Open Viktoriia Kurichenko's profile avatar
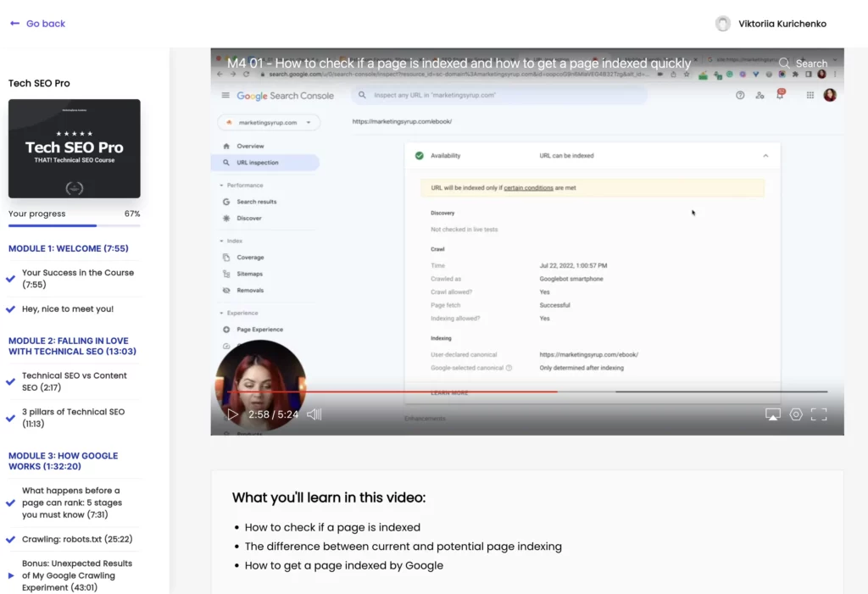Screen dimensions: 868x594 click(725, 24)
